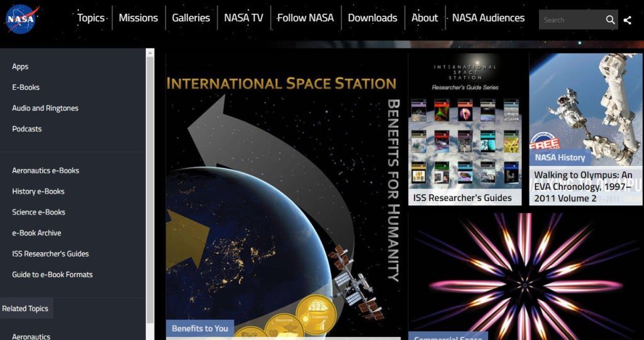Screen dimensions: 644x340
Task: Open the About menu
Action: point(425,18)
